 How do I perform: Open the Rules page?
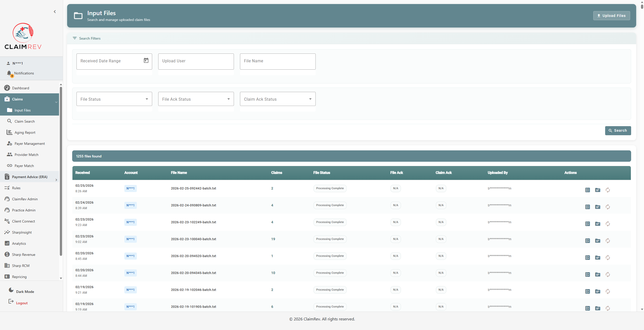pyautogui.click(x=30, y=188)
